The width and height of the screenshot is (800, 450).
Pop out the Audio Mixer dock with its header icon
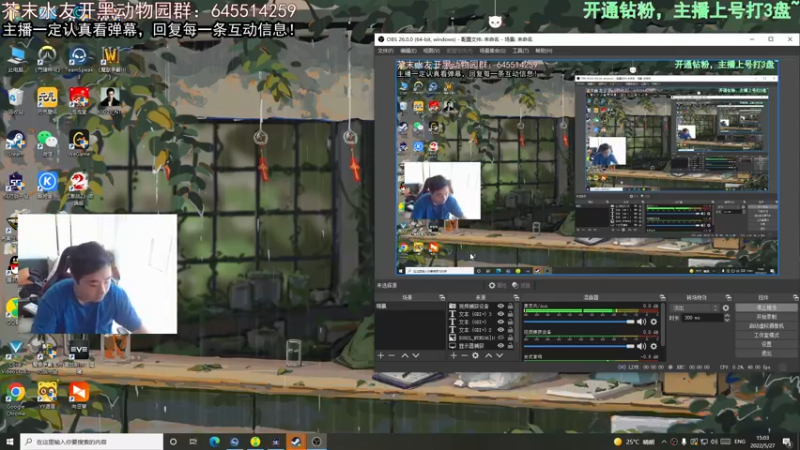click(662, 297)
